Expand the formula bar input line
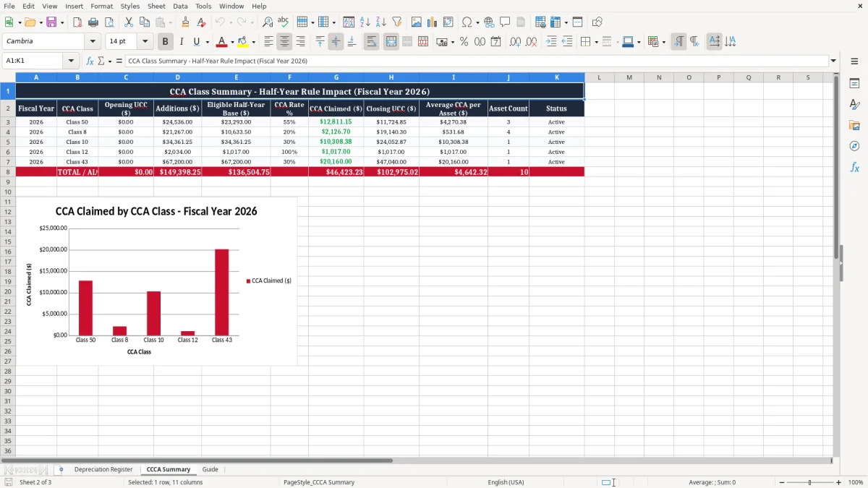 pos(833,61)
